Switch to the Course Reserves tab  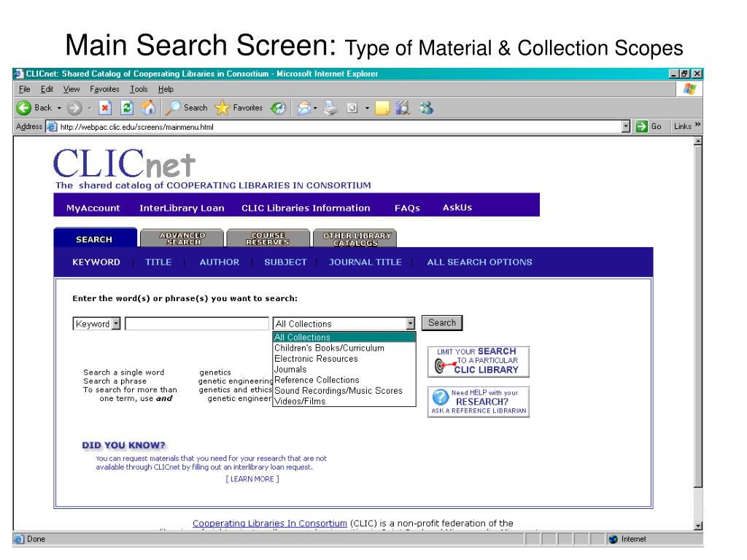click(x=268, y=238)
